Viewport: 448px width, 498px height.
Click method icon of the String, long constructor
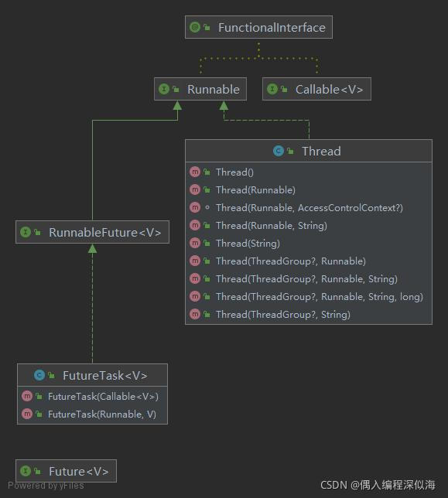[195, 297]
